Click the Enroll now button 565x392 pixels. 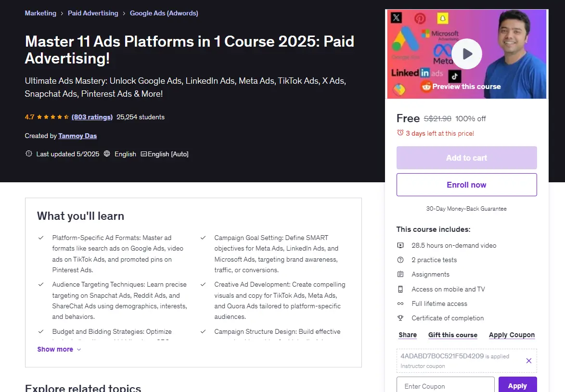point(467,185)
